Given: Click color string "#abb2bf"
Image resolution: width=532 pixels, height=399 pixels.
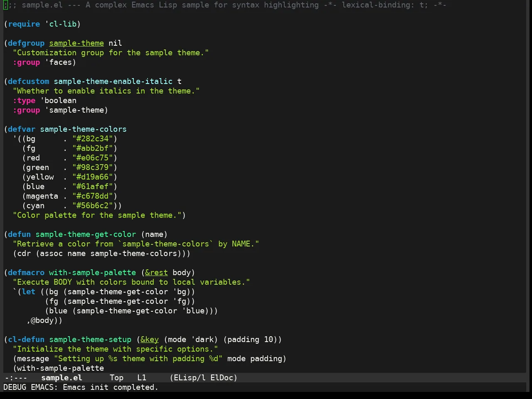Looking at the screenshot, I should [93, 148].
